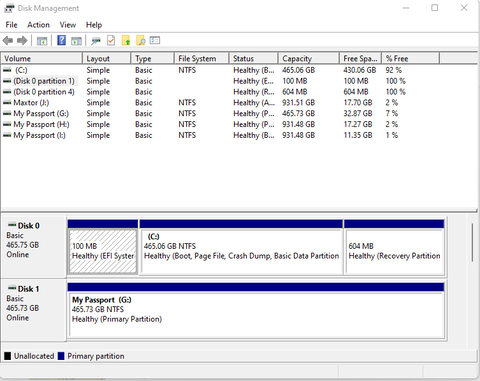Screen dimensions: 480x381
Task: Click the 92 % free cell
Action: (x=394, y=70)
